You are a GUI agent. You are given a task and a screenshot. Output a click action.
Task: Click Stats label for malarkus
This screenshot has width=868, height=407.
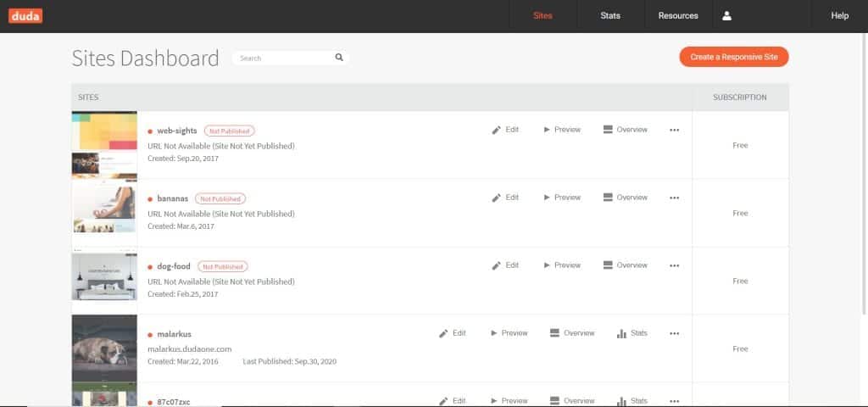pos(639,332)
